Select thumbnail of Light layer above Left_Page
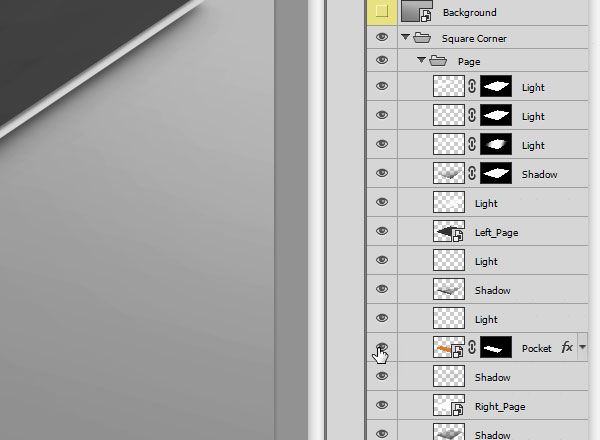600x440 pixels. (x=449, y=202)
